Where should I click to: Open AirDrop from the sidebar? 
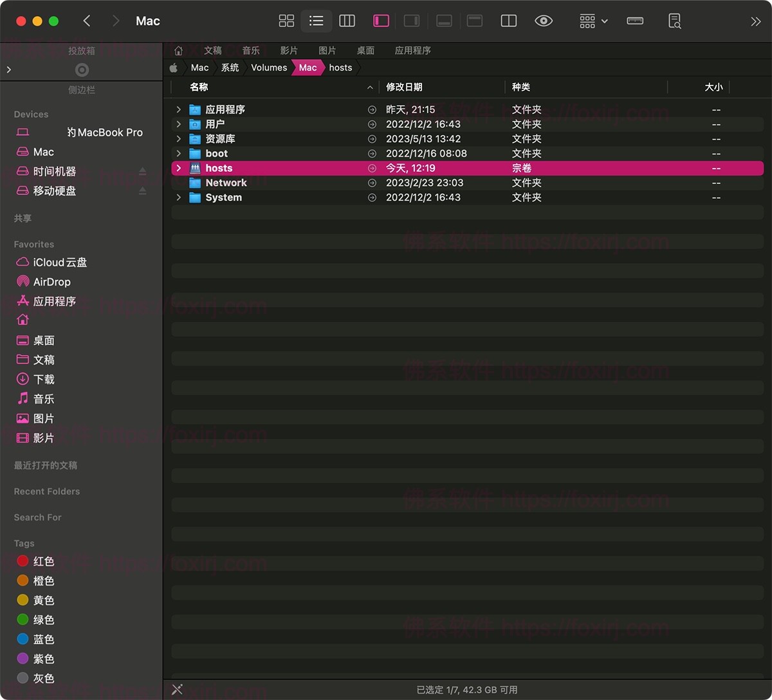click(x=50, y=281)
